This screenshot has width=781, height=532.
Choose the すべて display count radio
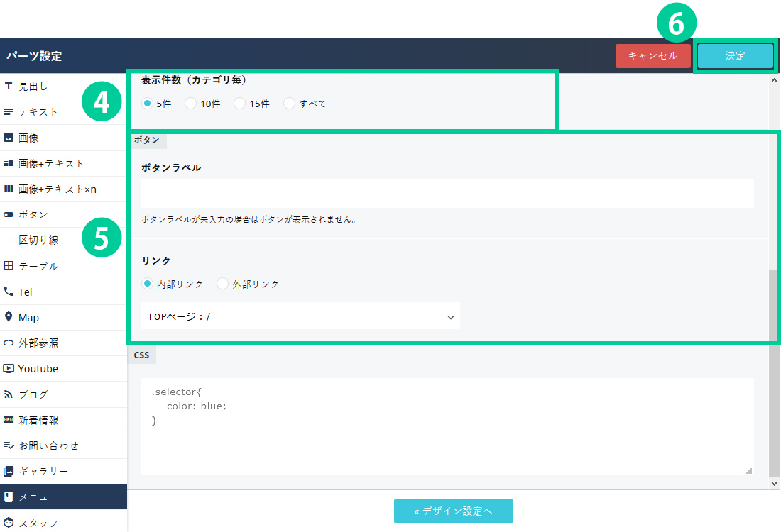pyautogui.click(x=289, y=104)
